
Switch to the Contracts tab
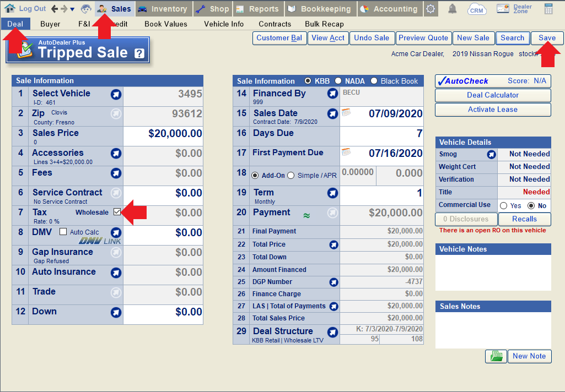point(275,24)
